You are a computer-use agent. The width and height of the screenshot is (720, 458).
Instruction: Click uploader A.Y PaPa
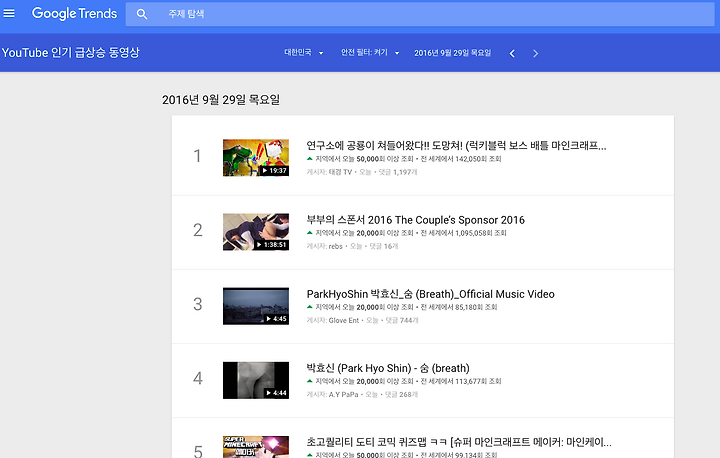[x=343, y=394]
